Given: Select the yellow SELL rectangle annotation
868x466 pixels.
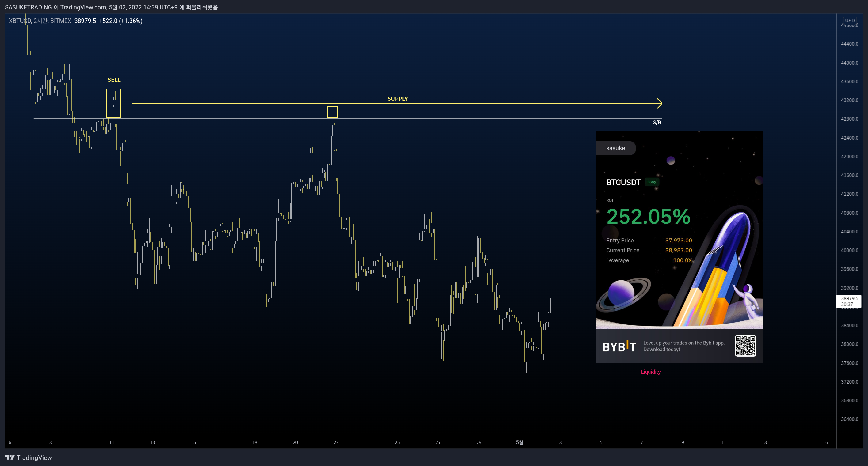Looking at the screenshot, I should click(x=113, y=103).
